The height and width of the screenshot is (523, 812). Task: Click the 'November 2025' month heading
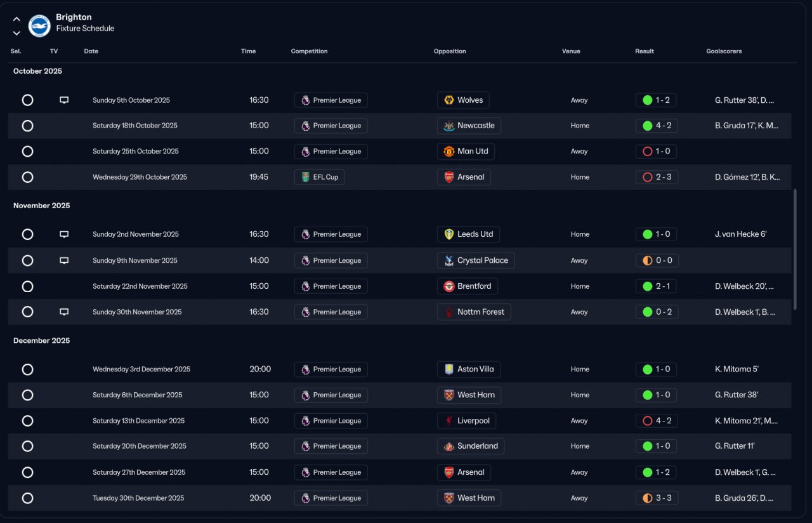point(42,206)
